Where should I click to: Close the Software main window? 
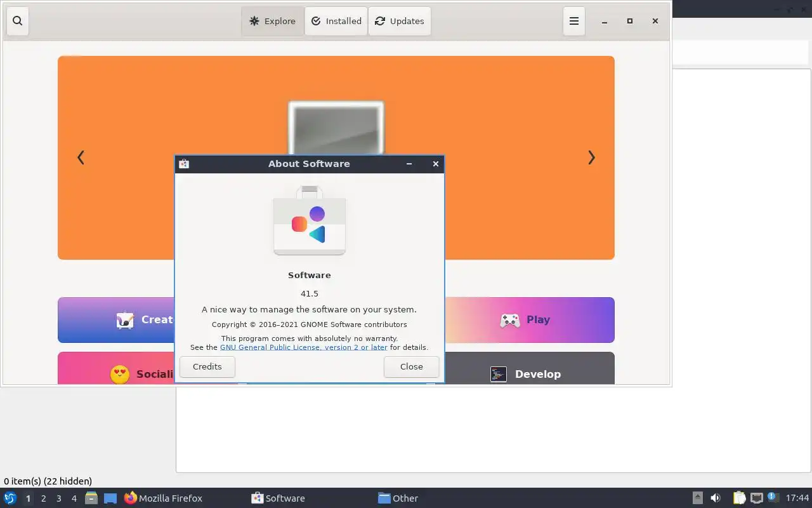(655, 21)
